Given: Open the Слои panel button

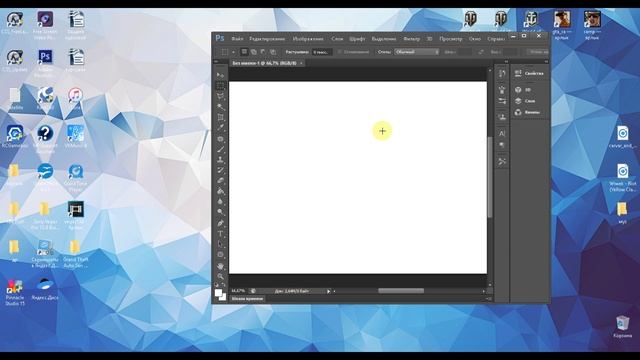Looking at the screenshot, I should (525, 101).
